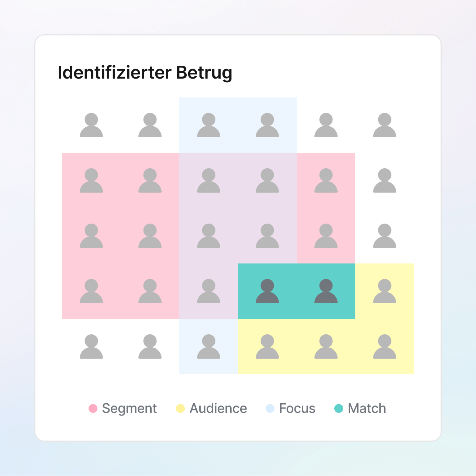Viewport: 476px width, 476px height.
Task: Click the "Identifizierter Betrug" heading
Action: click(145, 72)
